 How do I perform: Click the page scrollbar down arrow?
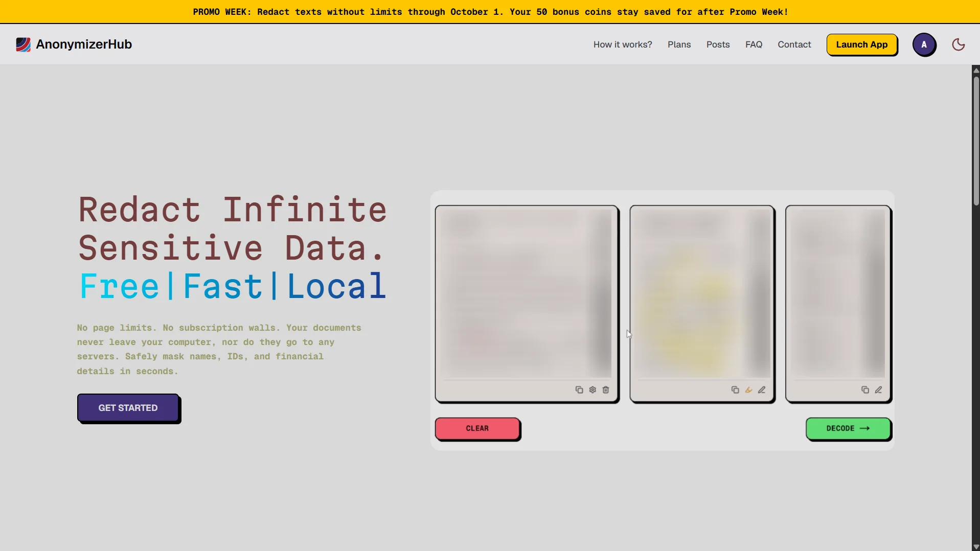tap(976, 547)
